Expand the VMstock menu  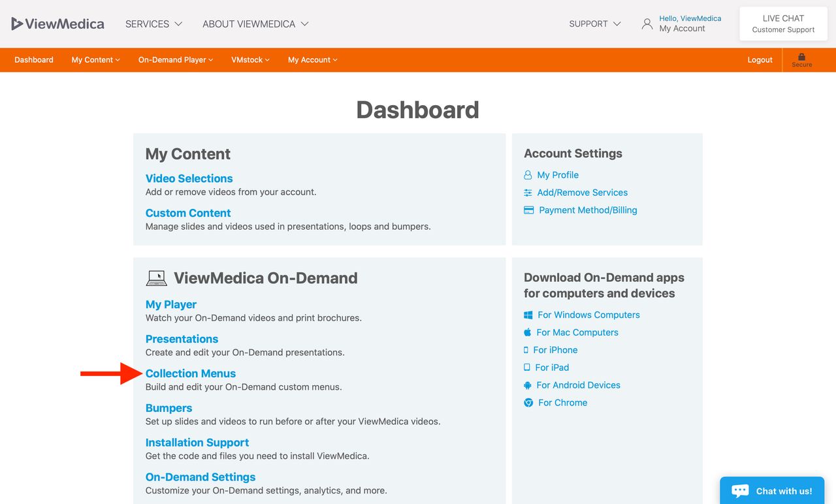[x=251, y=59]
